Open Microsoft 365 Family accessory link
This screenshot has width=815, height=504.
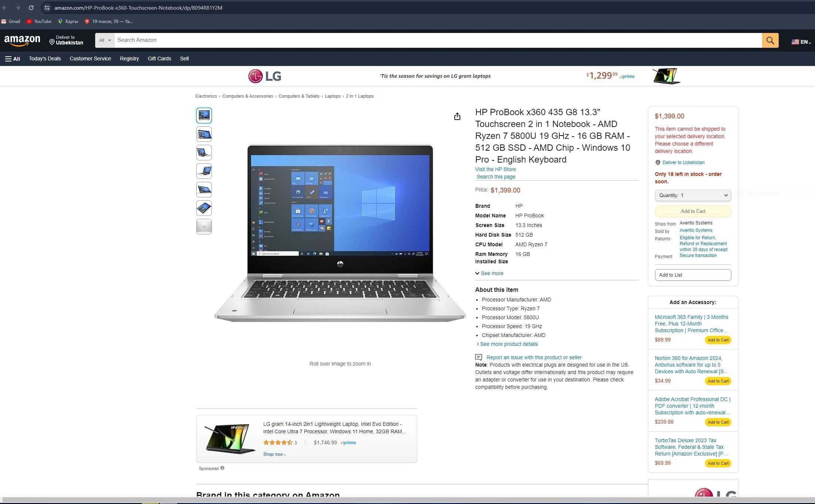[691, 324]
